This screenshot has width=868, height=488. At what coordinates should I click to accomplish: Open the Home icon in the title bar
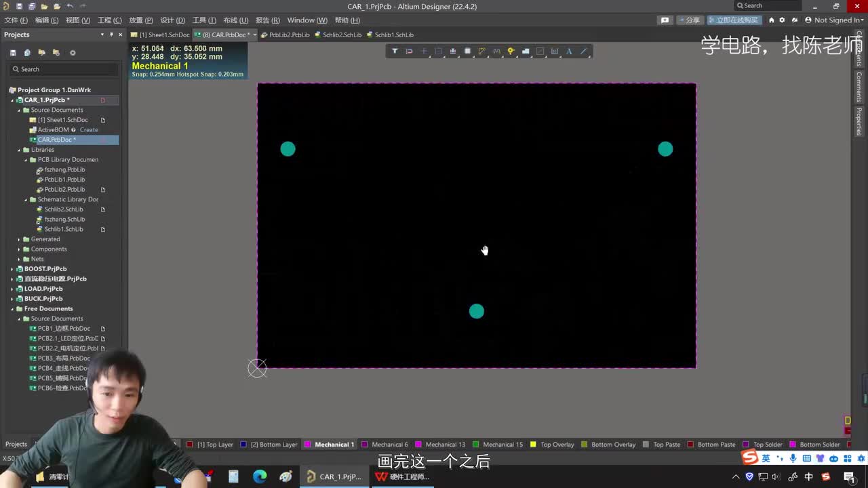(x=771, y=20)
